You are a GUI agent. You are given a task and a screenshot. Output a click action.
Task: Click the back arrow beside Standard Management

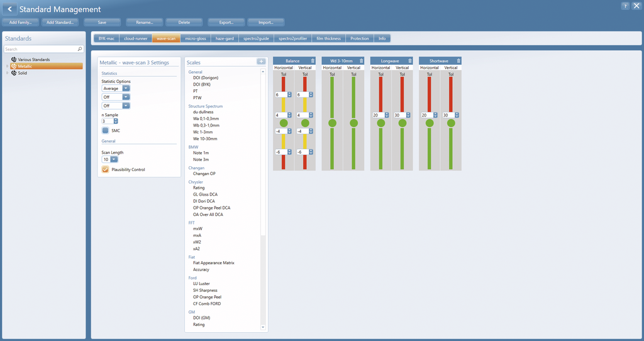click(10, 9)
